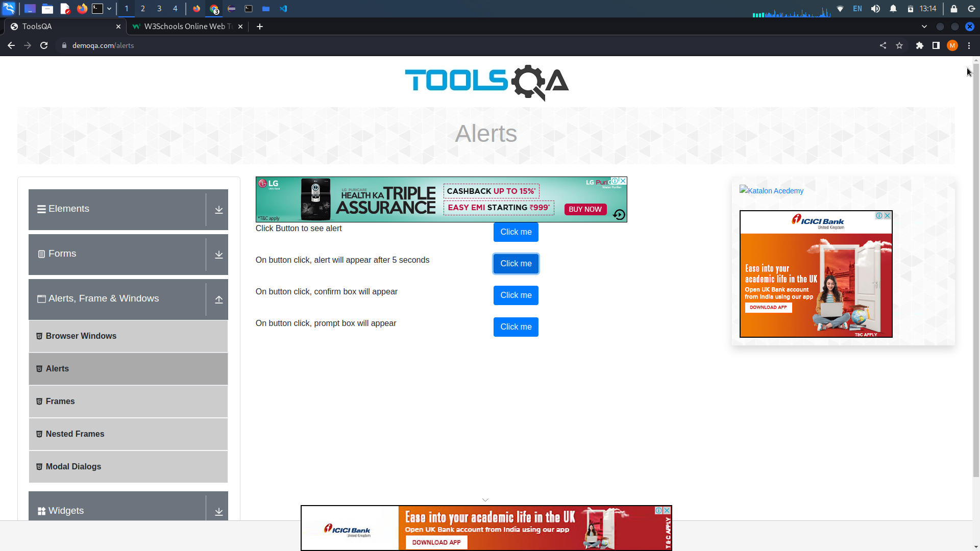The width and height of the screenshot is (980, 551).
Task: Reload the demoqa.com Alerts page
Action: [44, 45]
